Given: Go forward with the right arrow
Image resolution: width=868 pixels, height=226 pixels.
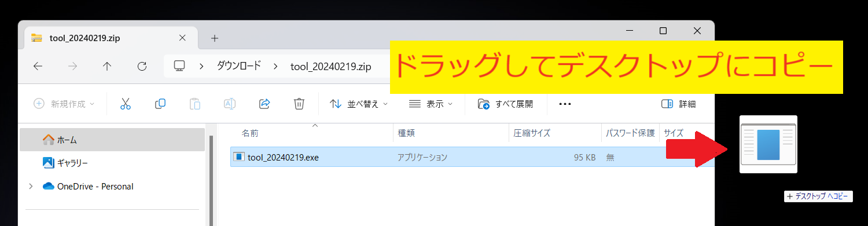Looking at the screenshot, I should 73,66.
